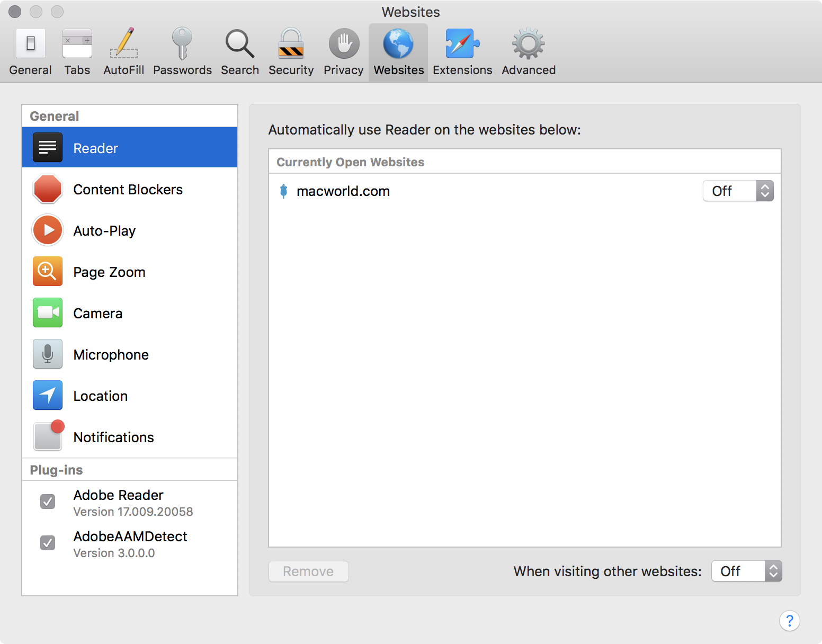
Task: Disable the Adobe Reader plug-in checkbox
Action: [x=48, y=502]
